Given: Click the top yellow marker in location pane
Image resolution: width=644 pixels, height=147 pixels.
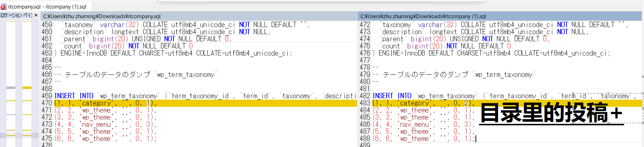Looking at the screenshot, I should (x=11, y=21).
